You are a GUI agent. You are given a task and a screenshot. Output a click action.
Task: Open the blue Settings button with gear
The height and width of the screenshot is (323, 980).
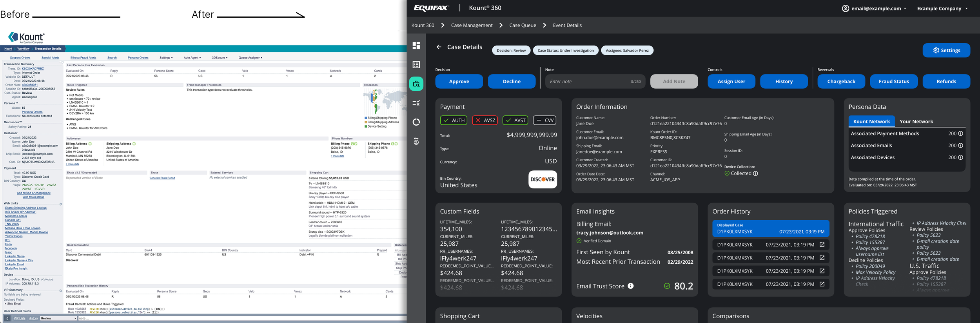pos(946,50)
